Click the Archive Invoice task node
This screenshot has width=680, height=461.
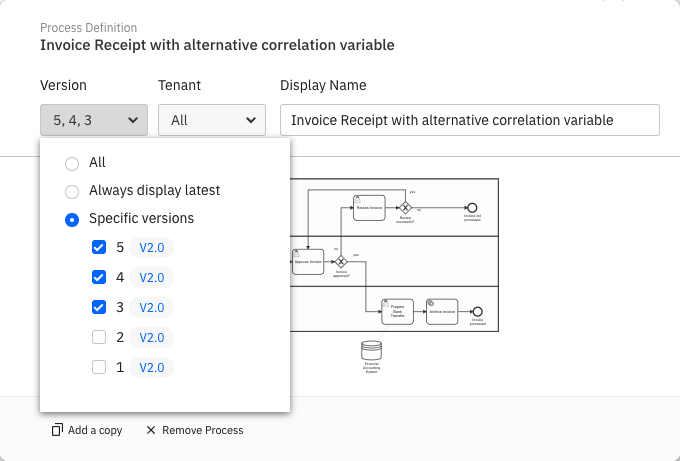click(441, 312)
